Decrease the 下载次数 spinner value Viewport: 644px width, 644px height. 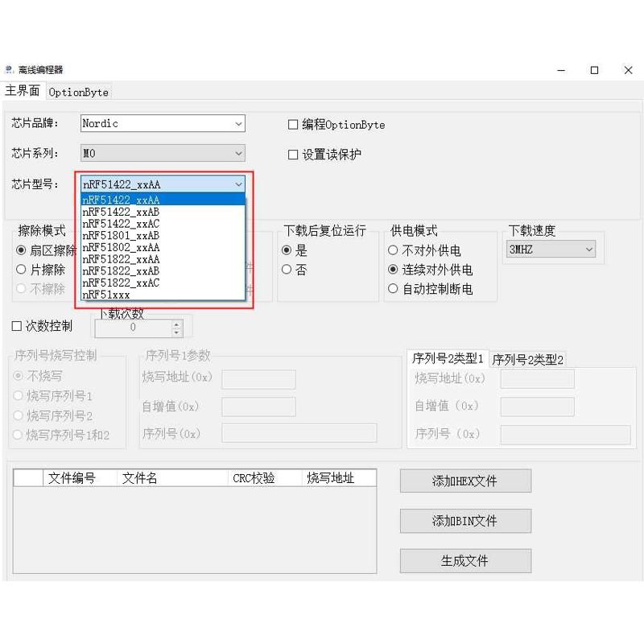[x=176, y=332]
